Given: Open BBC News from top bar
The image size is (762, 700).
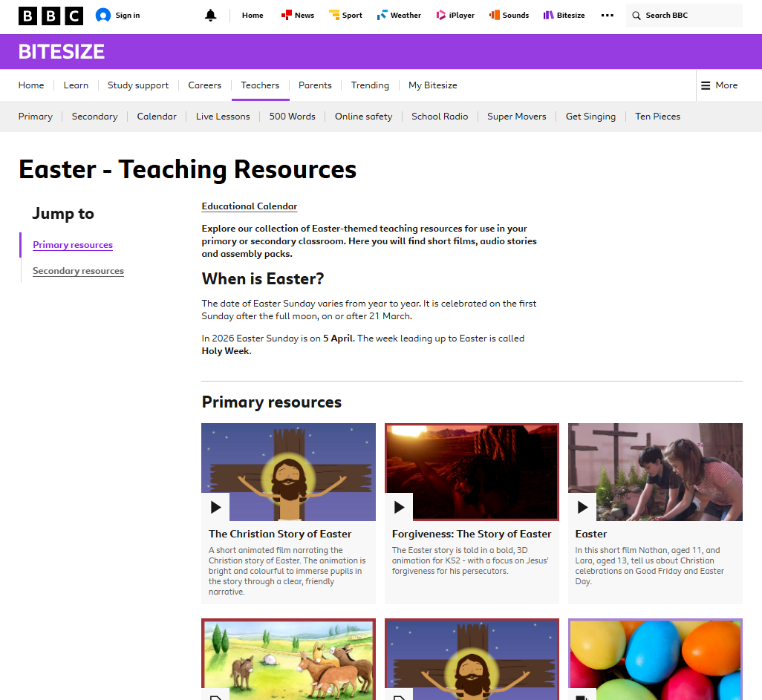Looking at the screenshot, I should [x=297, y=15].
